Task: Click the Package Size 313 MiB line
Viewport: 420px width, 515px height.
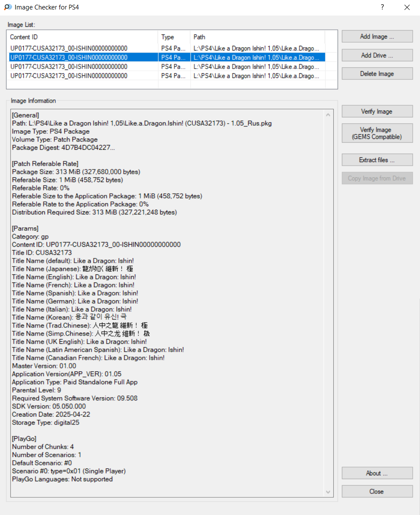Action: (76, 172)
